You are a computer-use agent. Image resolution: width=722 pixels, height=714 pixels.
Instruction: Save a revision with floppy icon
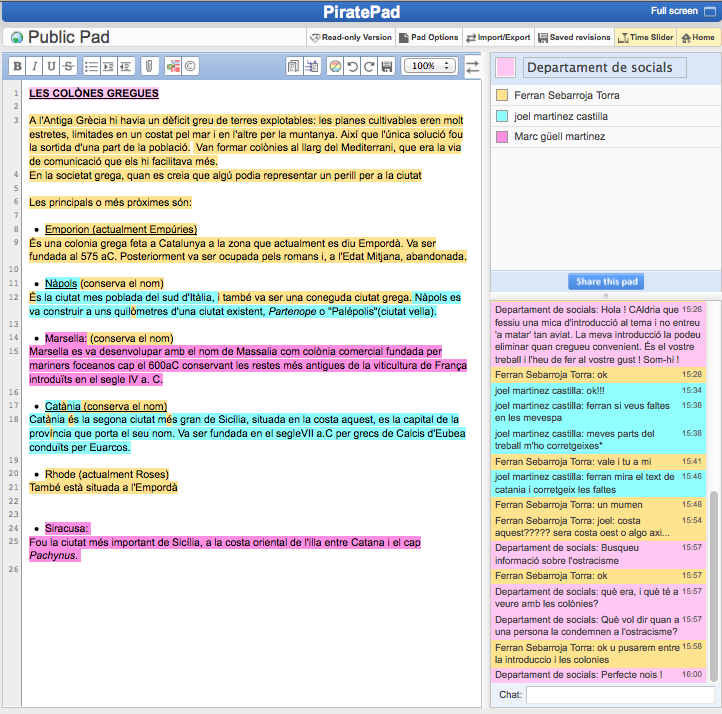(387, 67)
